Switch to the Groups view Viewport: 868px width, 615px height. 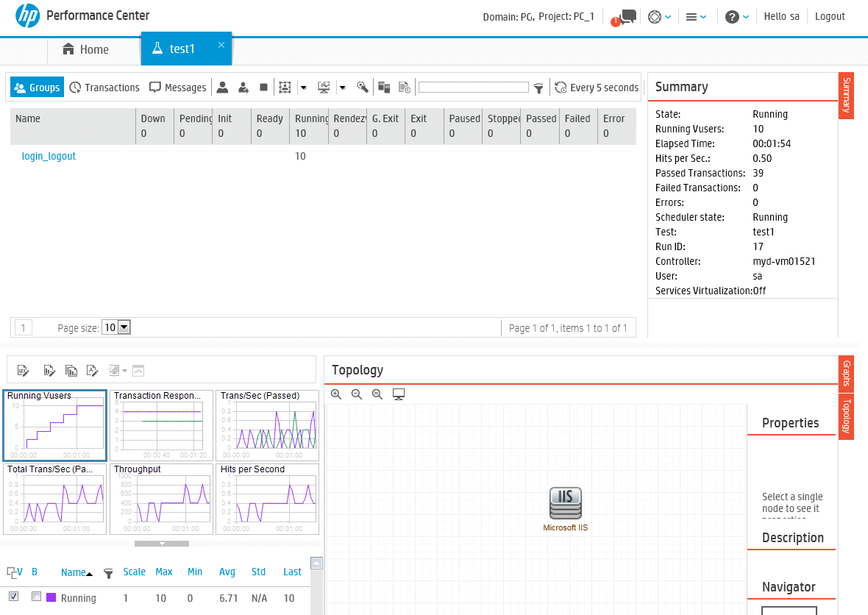click(x=37, y=88)
